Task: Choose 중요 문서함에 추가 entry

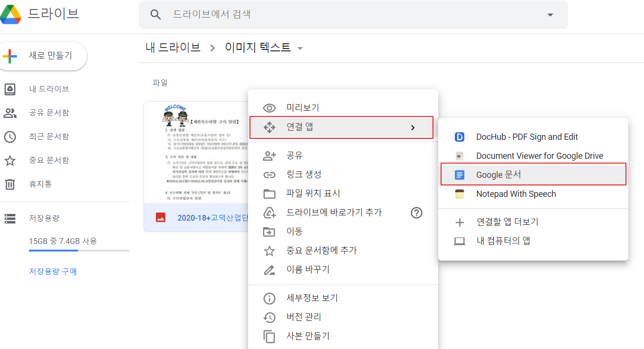Action: 343,251
